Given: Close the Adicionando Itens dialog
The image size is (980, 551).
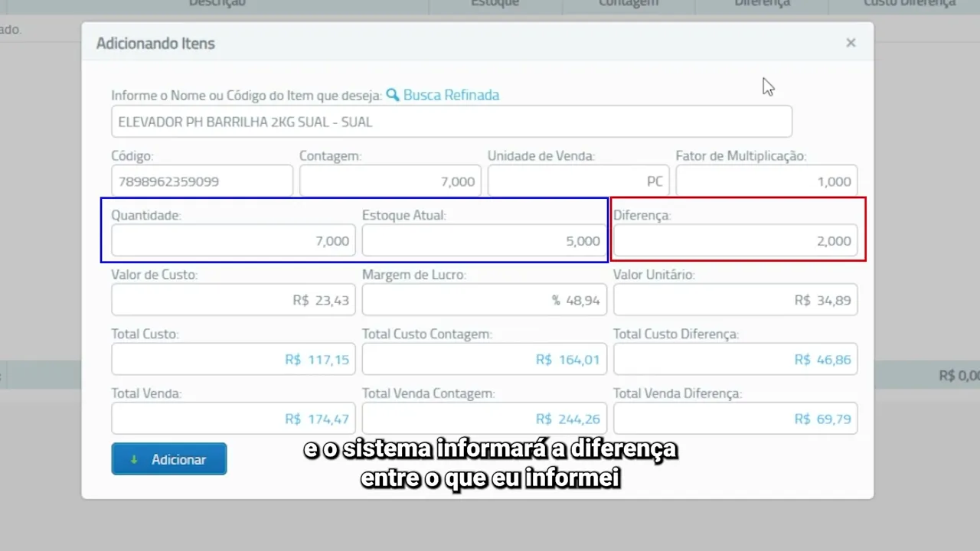Looking at the screenshot, I should [x=851, y=43].
